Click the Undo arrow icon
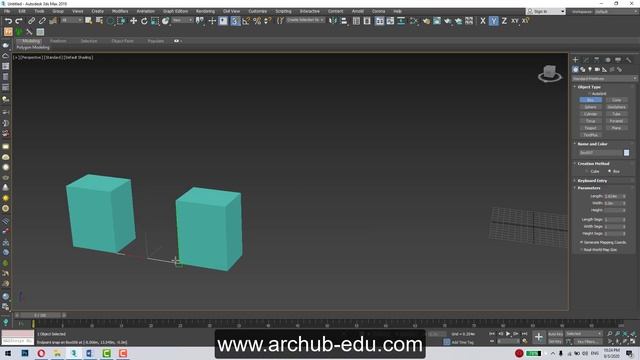Viewport: 640px width, 360px height. (x=8, y=21)
